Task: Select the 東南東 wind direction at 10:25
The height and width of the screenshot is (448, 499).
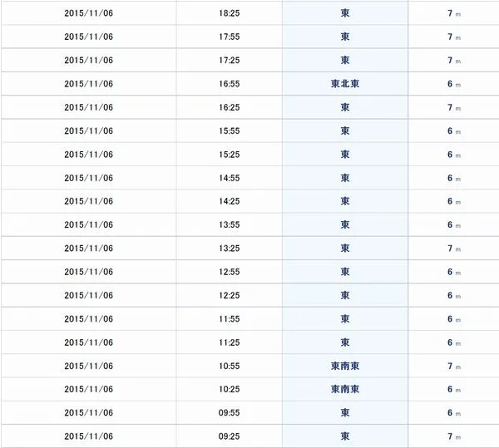Action: point(345,389)
